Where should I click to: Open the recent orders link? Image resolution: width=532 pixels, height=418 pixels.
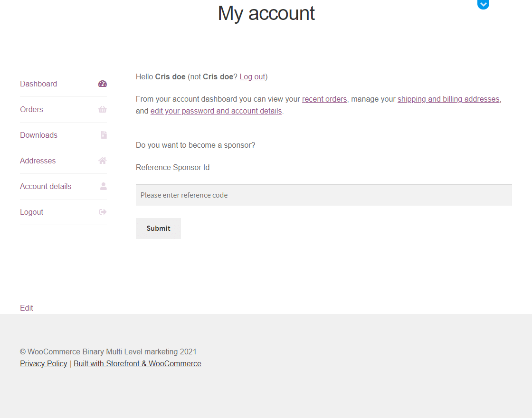[x=324, y=99]
